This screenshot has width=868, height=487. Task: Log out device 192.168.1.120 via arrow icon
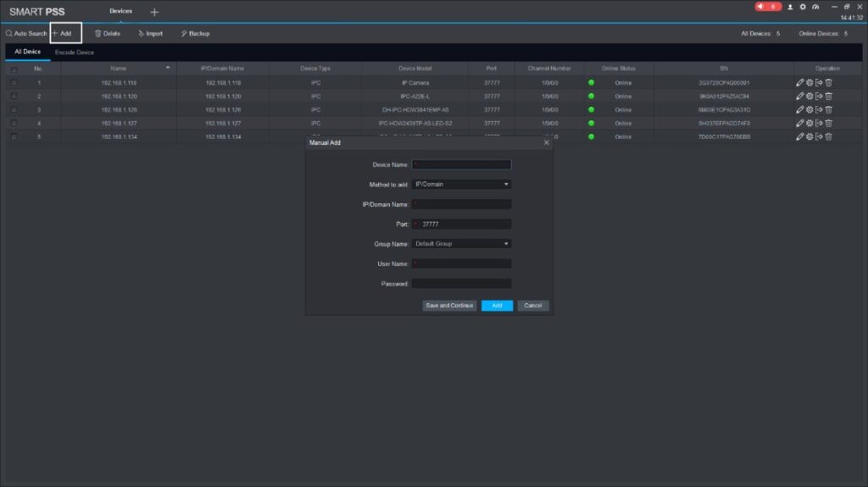point(819,97)
